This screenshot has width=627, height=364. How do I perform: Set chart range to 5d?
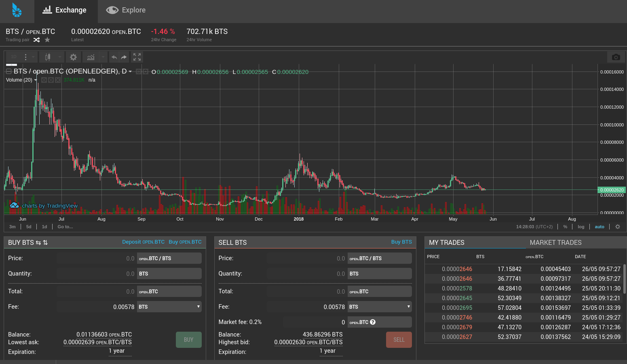click(29, 227)
